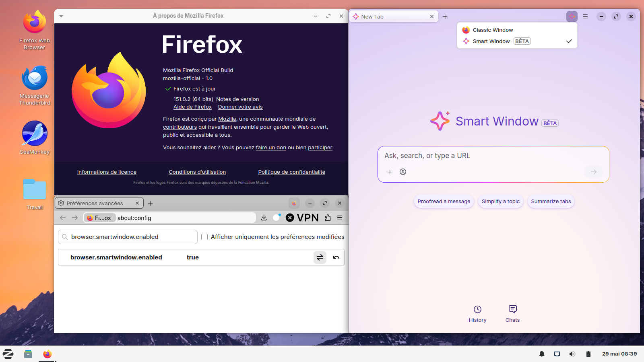The image size is (644, 362).
Task: Click the 'Firefox est à jour' status text
Action: 194,89
